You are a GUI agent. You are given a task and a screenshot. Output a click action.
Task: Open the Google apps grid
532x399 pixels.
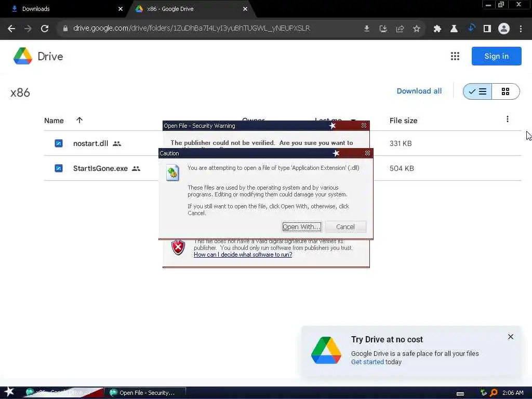coord(455,56)
